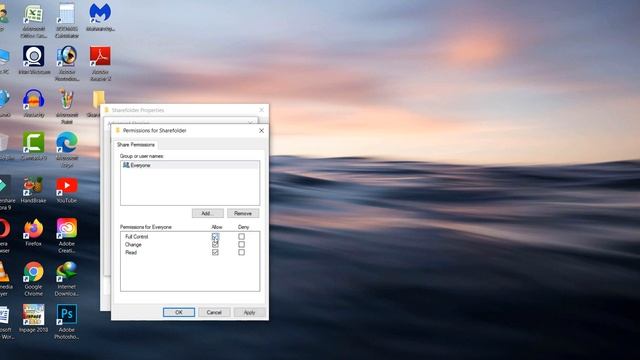Close the Sharefolder Properties window
Viewport: 640px width, 360px height.
point(262,110)
